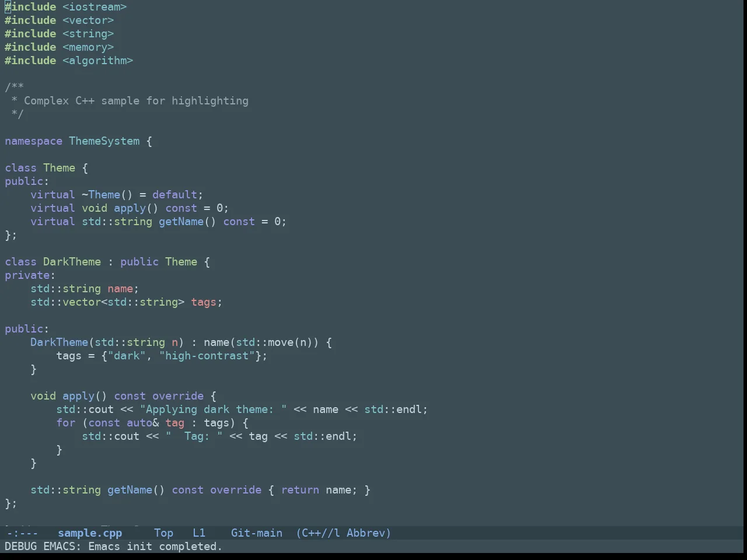
Task: Click 'Theme' in 'class Theme {' line
Action: pyautogui.click(x=59, y=168)
